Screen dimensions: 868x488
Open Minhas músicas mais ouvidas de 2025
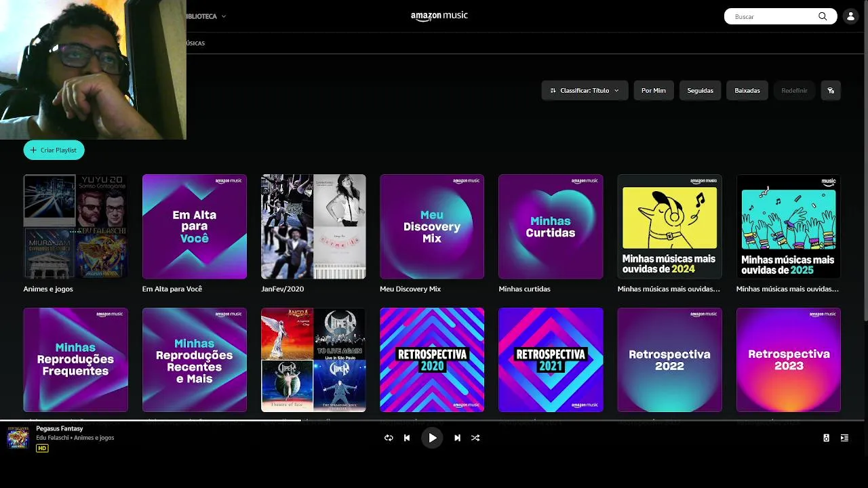click(789, 226)
